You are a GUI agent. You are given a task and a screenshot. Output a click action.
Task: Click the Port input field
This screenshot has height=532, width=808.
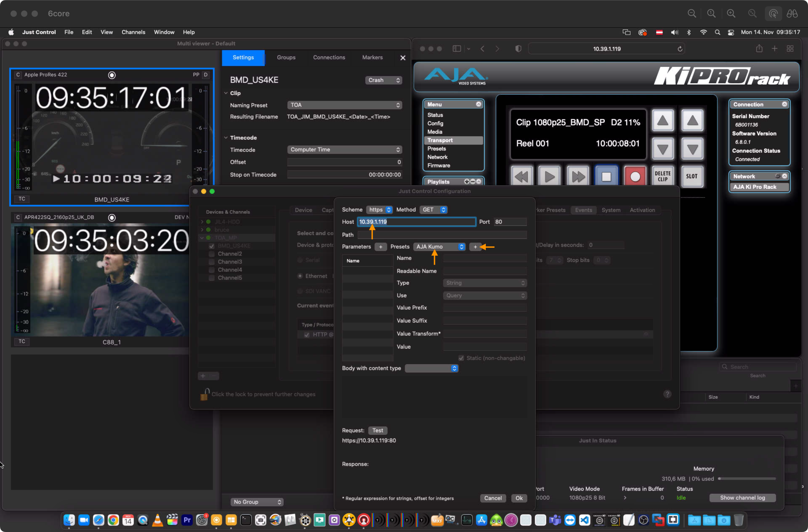coord(510,222)
